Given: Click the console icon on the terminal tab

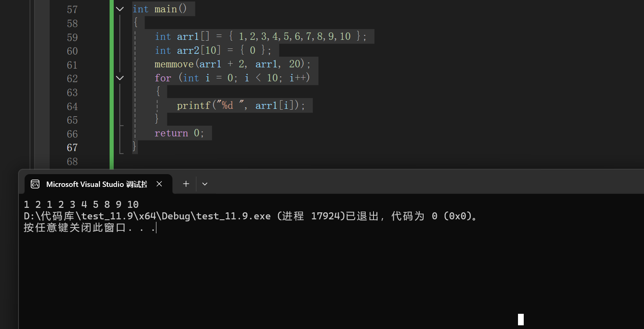Looking at the screenshot, I should point(35,184).
